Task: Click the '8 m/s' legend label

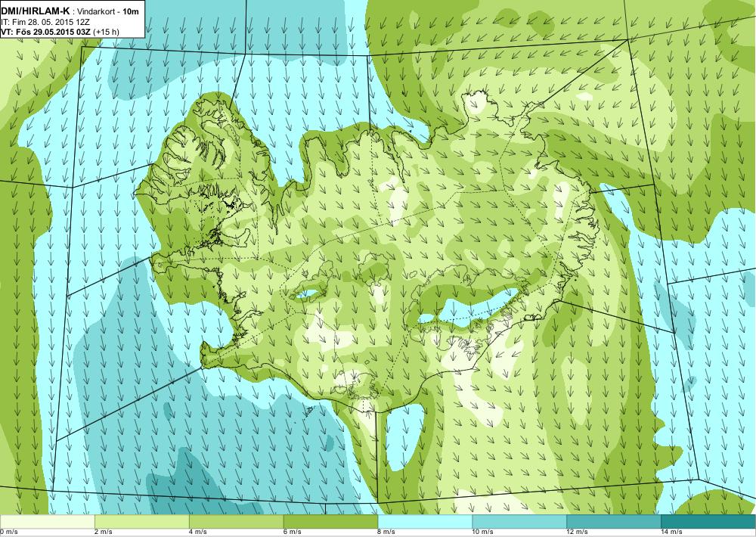Action: click(387, 532)
